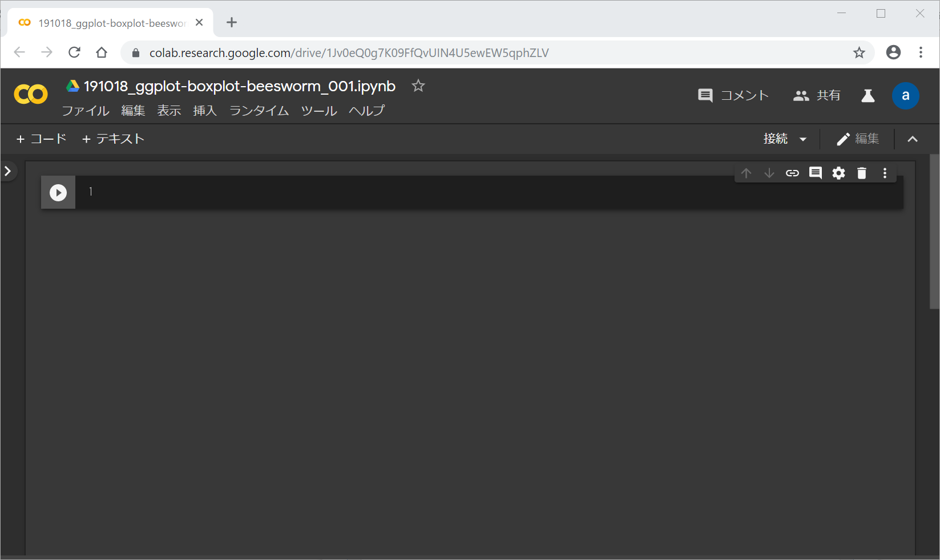Screen dimensions: 940x560
Task: Click the flask icon in header
Action: point(868,96)
